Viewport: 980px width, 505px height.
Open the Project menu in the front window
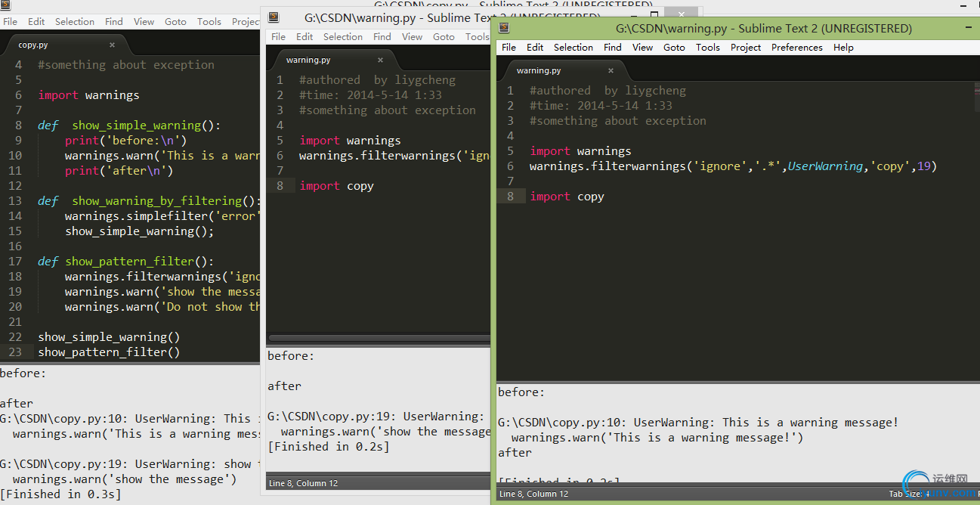point(746,47)
